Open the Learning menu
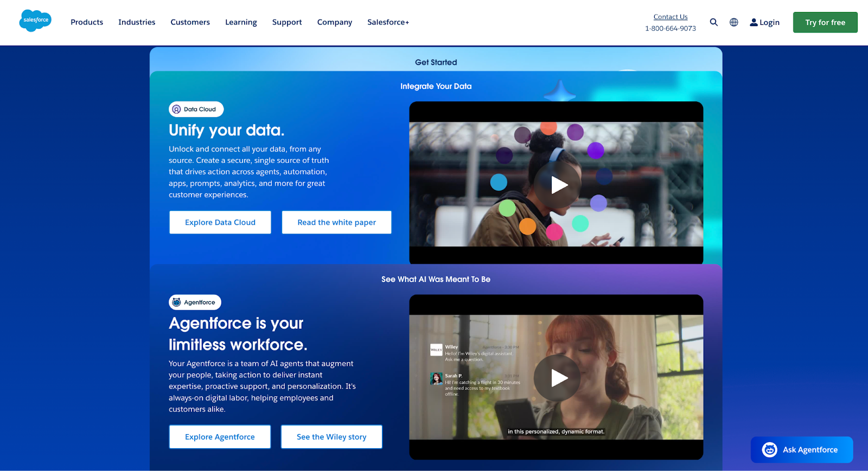Viewport: 868px width, 471px height. [x=241, y=22]
